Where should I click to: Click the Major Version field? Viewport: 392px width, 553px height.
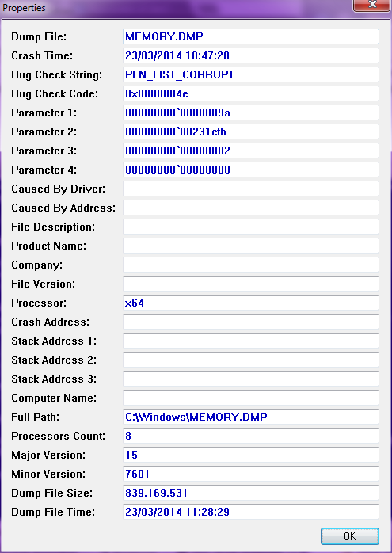[x=251, y=456]
